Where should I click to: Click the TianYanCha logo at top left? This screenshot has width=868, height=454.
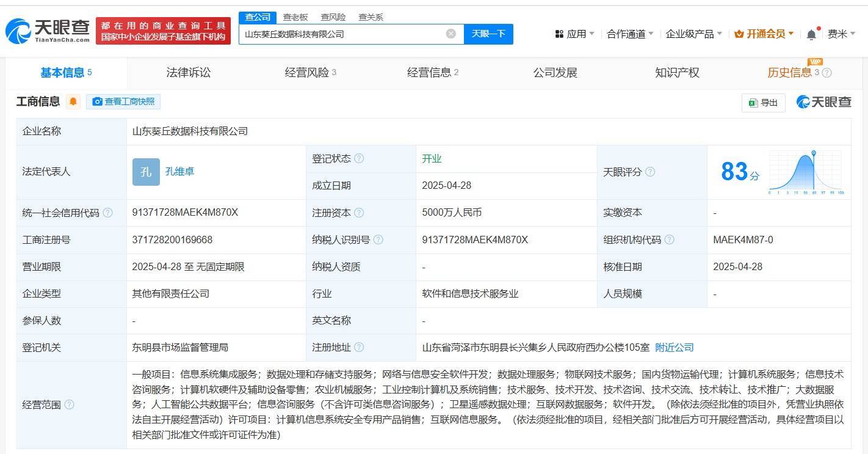coord(48,31)
